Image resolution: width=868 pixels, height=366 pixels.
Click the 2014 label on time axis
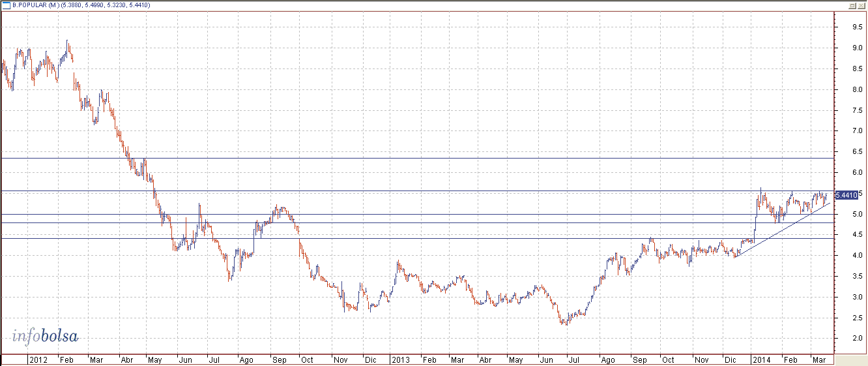click(760, 359)
